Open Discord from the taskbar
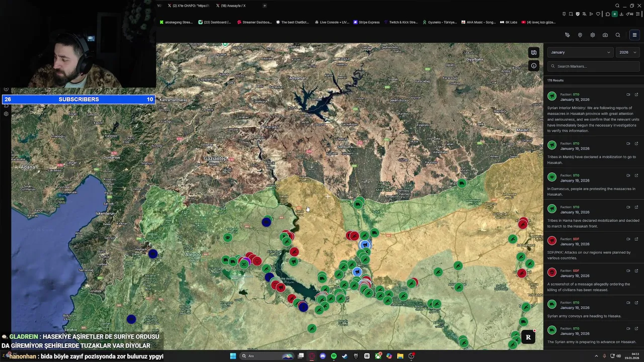The image size is (644, 362). (x=323, y=356)
